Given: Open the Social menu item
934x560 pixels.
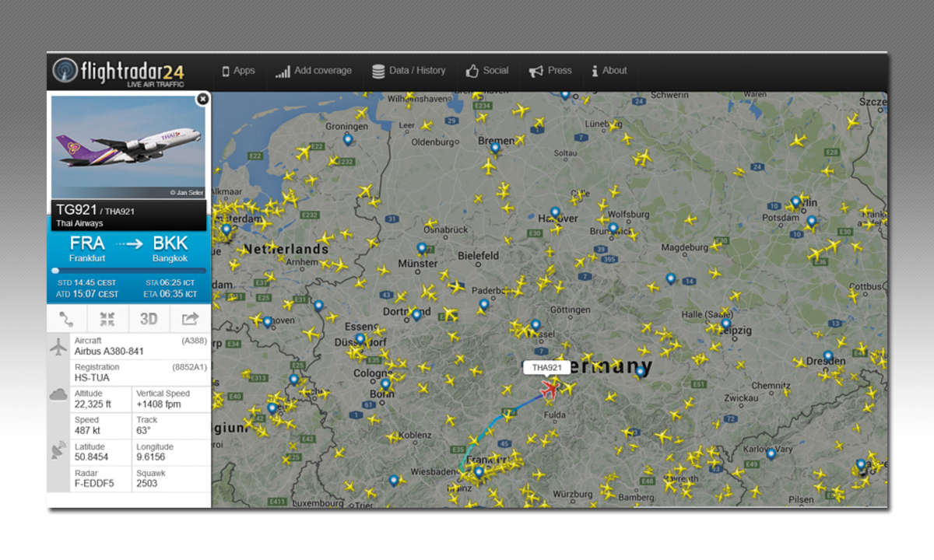Looking at the screenshot, I should coord(487,71).
